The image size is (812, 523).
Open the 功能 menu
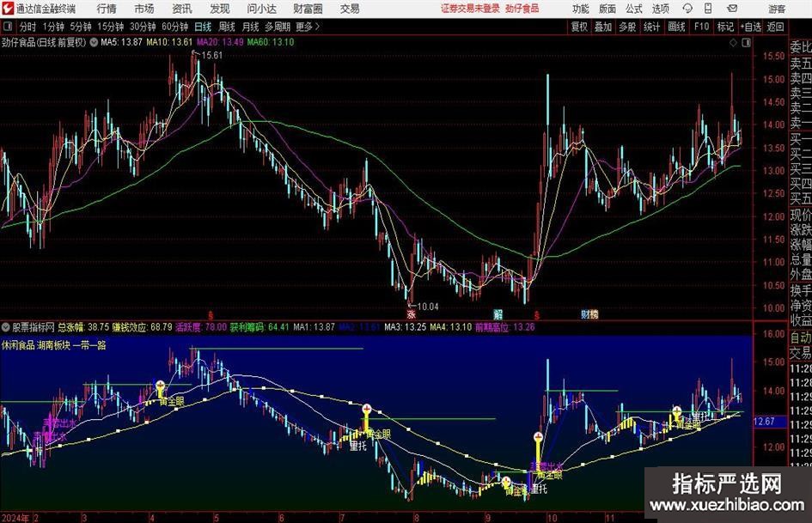(581, 9)
